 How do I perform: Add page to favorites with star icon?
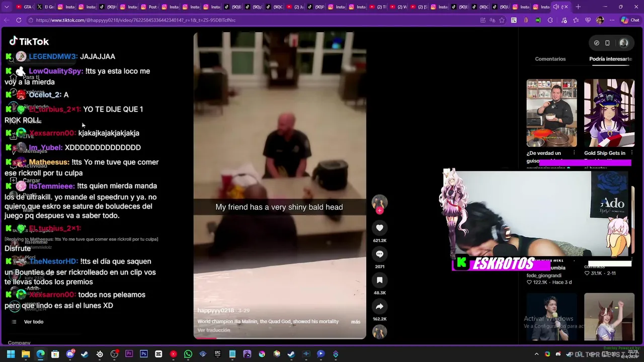[502, 20]
